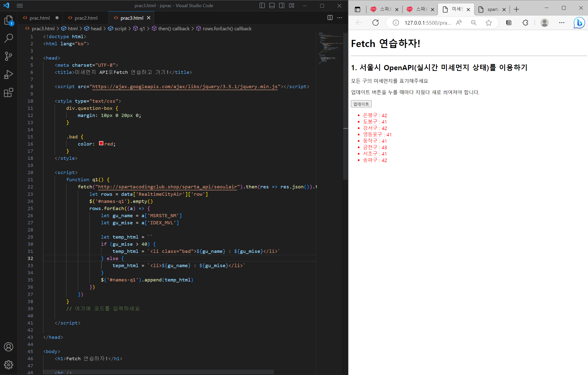Open the Search view in activity bar

tap(9, 38)
